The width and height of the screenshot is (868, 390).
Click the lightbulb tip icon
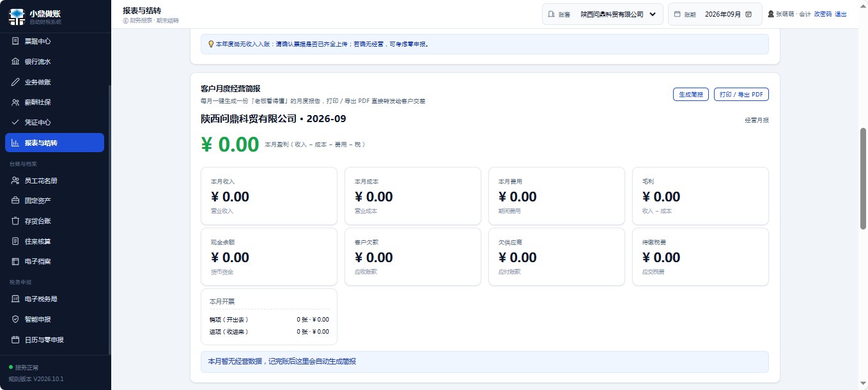[211, 44]
